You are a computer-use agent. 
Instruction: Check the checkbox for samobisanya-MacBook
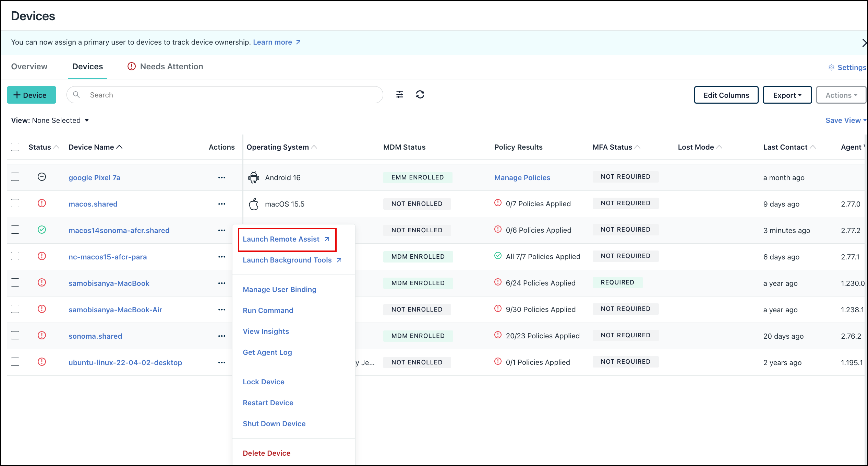(x=15, y=283)
